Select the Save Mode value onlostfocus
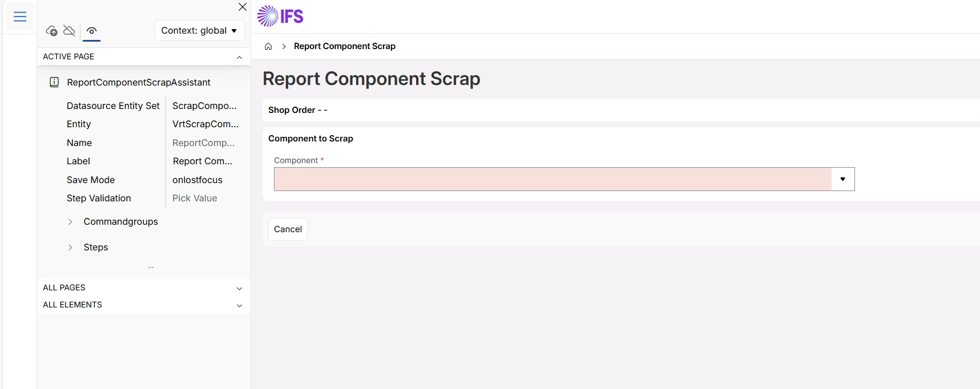980x389 pixels. coord(197,180)
